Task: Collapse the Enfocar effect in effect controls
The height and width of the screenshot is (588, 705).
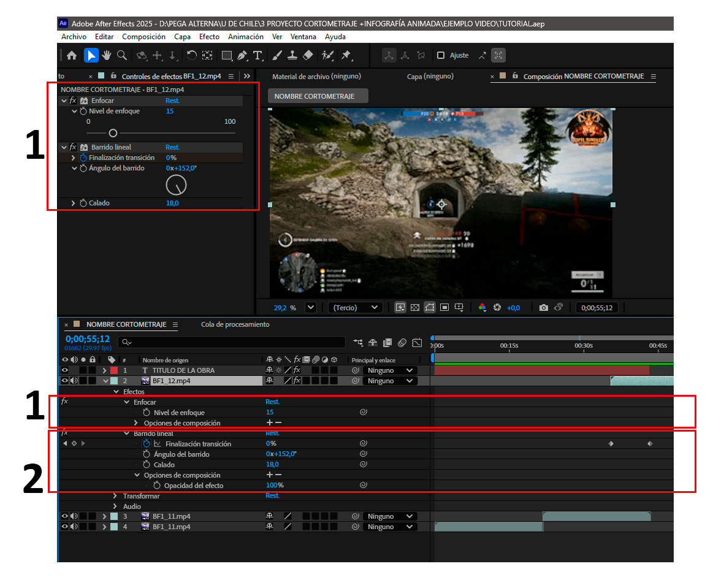Action: coord(64,101)
